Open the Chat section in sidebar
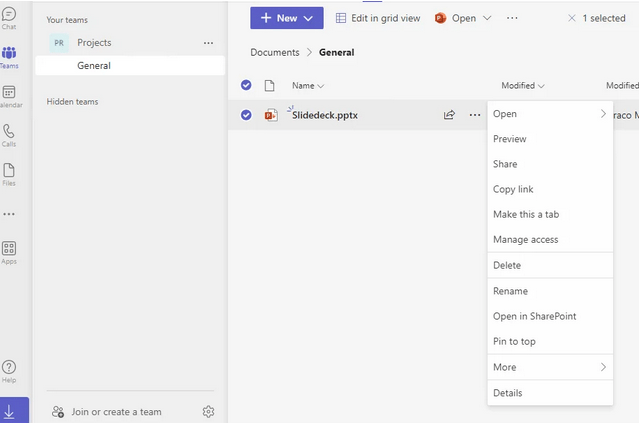This screenshot has width=639, height=423. [x=9, y=17]
